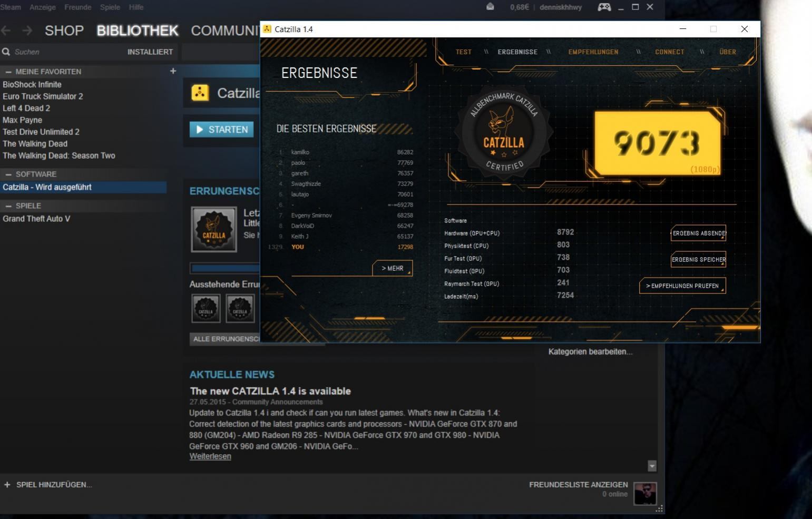
Task: Click achievement progress bar
Action: tap(225, 268)
